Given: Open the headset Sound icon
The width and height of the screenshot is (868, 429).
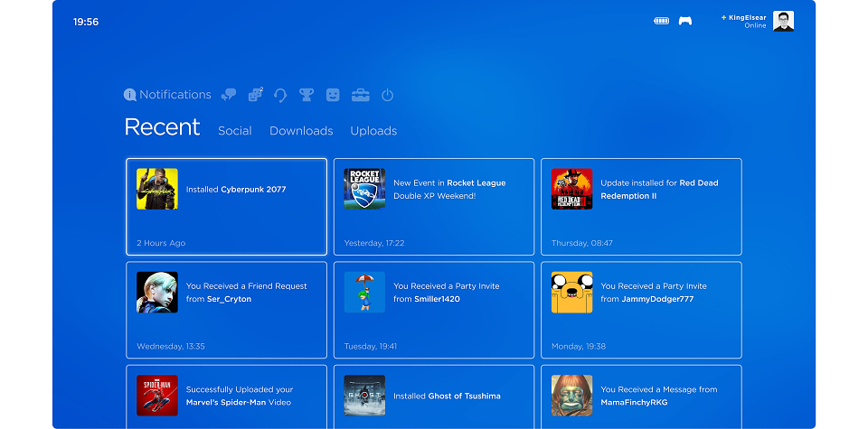Looking at the screenshot, I should pyautogui.click(x=280, y=95).
